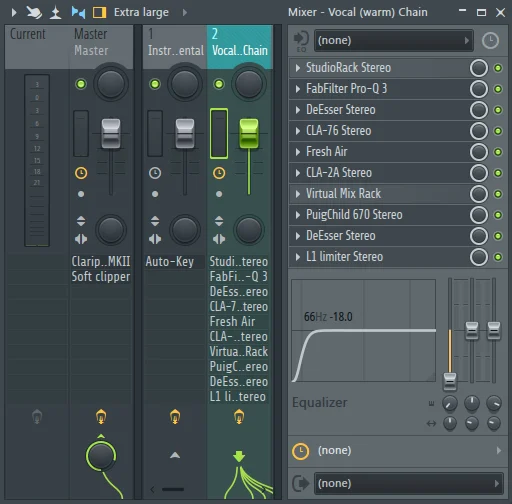Screen dimensions: 512x504
Task: Open the audio input (none) dropdown
Action: click(393, 41)
